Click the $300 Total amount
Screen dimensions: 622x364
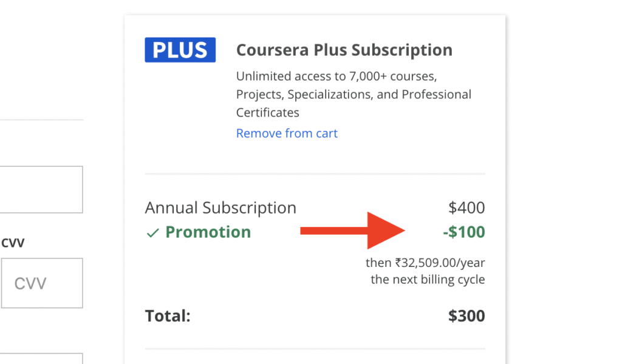[x=466, y=315]
